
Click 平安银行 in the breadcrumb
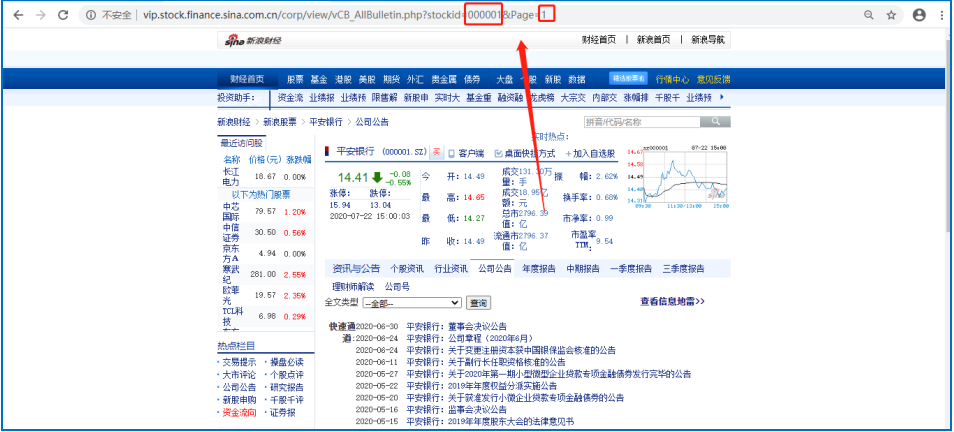click(x=326, y=122)
